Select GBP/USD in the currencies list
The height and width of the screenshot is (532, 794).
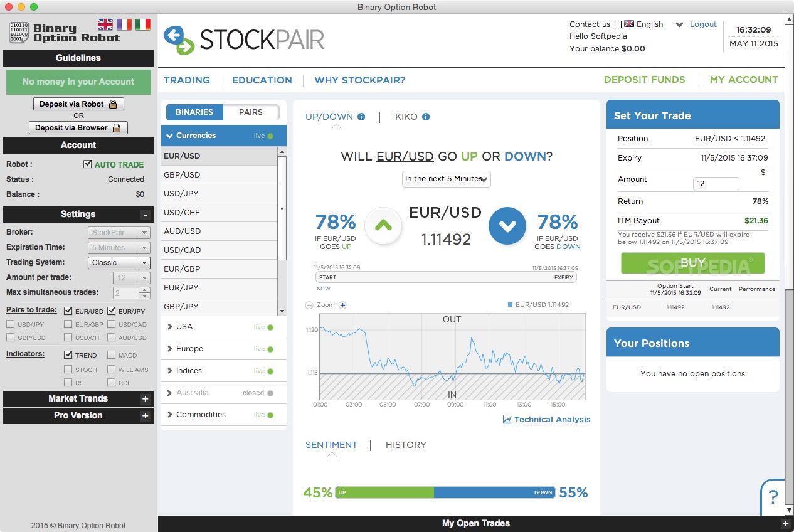pyautogui.click(x=218, y=174)
